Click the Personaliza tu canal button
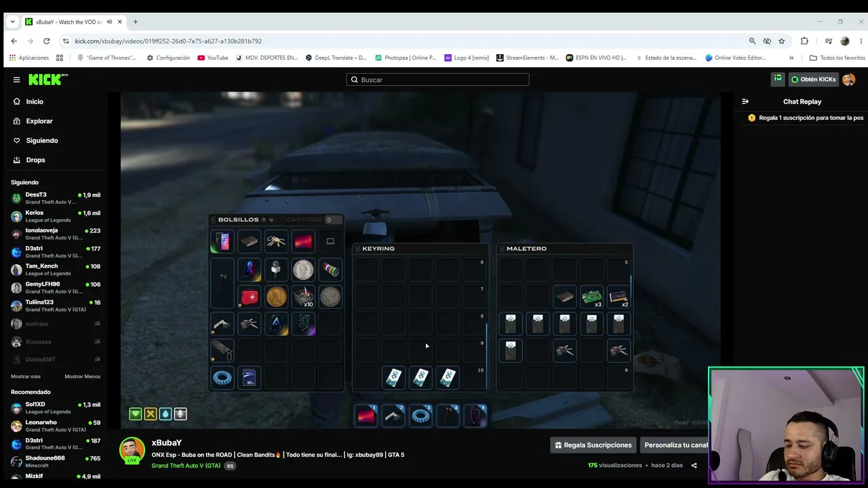The image size is (868, 488). [675, 445]
